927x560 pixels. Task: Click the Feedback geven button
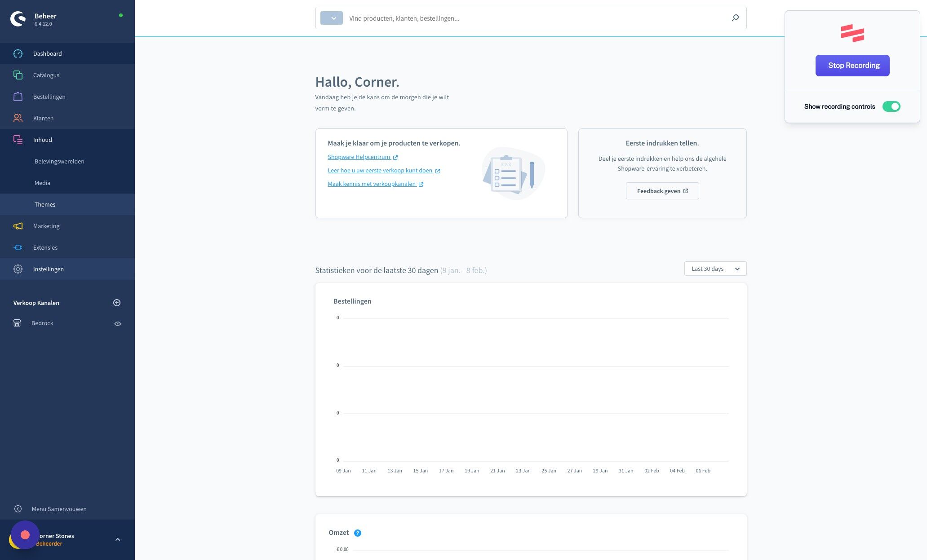(x=662, y=191)
